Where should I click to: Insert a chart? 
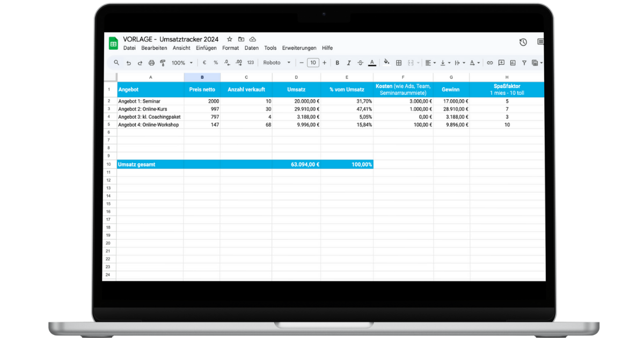(x=513, y=63)
